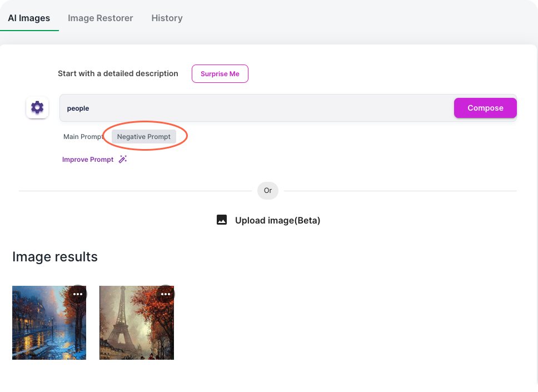Open the generation settings gear icon
The width and height of the screenshot is (538, 392).
coord(37,107)
